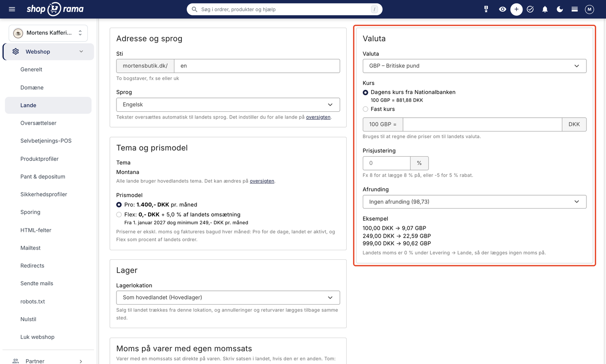Click the stacked card icon in the header

574,9
